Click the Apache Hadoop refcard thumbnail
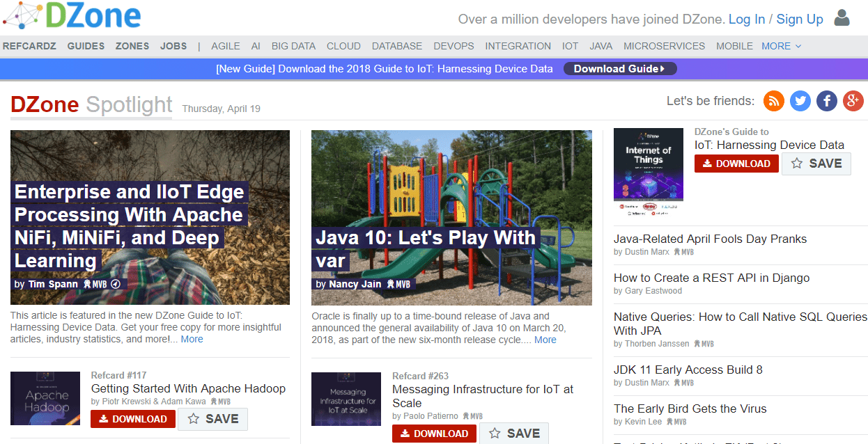868x444 pixels. [x=45, y=398]
